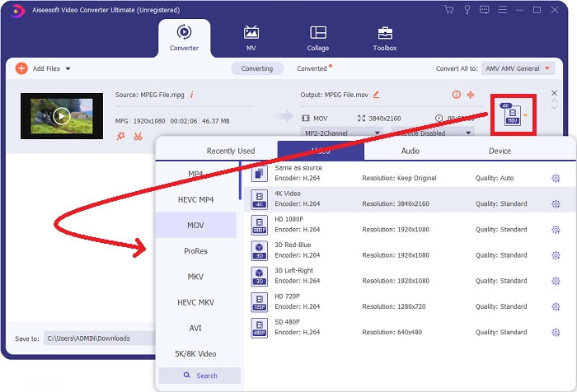577x392 pixels.
Task: Select MKV format
Action: point(195,277)
